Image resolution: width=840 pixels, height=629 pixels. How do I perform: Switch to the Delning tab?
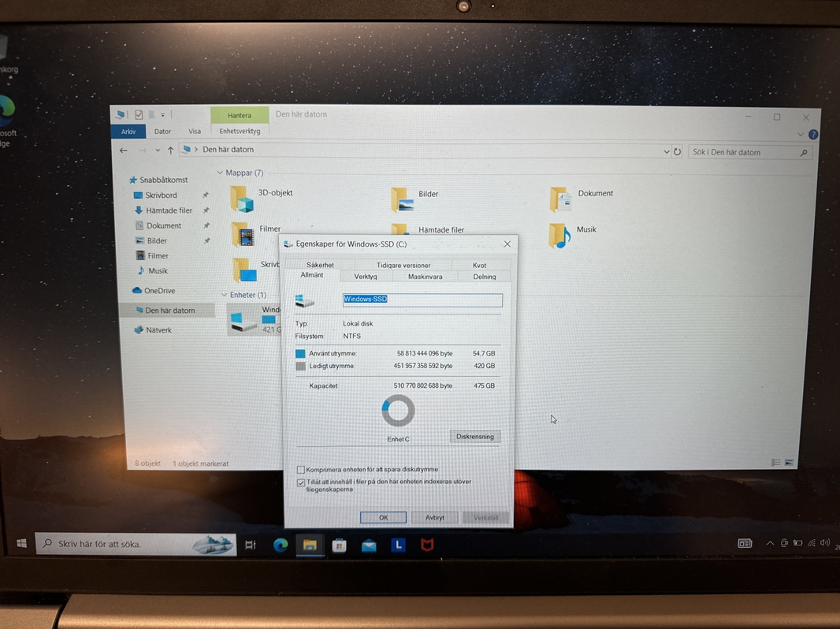tap(485, 277)
